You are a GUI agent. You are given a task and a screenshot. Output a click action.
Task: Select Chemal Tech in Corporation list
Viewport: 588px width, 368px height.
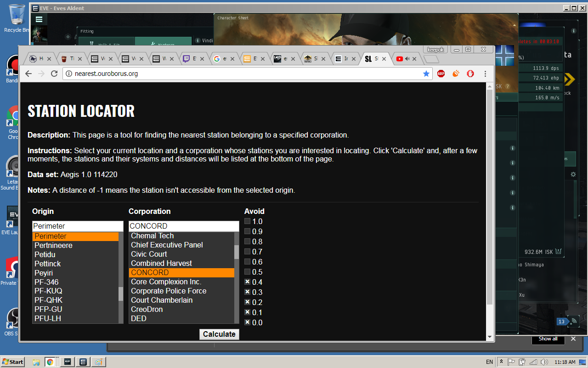pos(181,236)
